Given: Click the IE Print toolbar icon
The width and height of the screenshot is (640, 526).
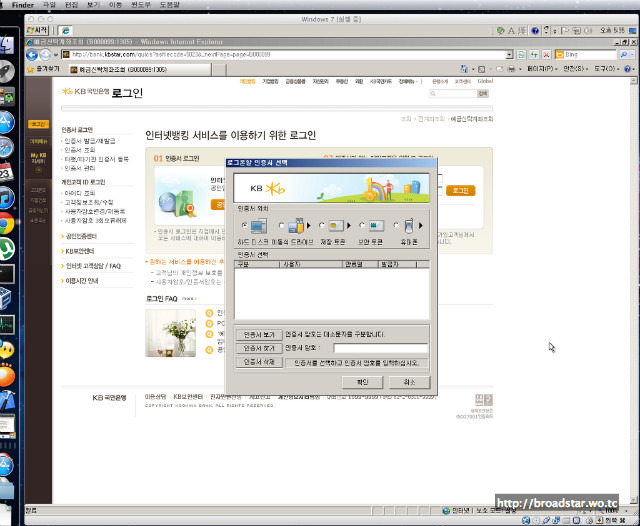Looking at the screenshot, I should click(511, 69).
